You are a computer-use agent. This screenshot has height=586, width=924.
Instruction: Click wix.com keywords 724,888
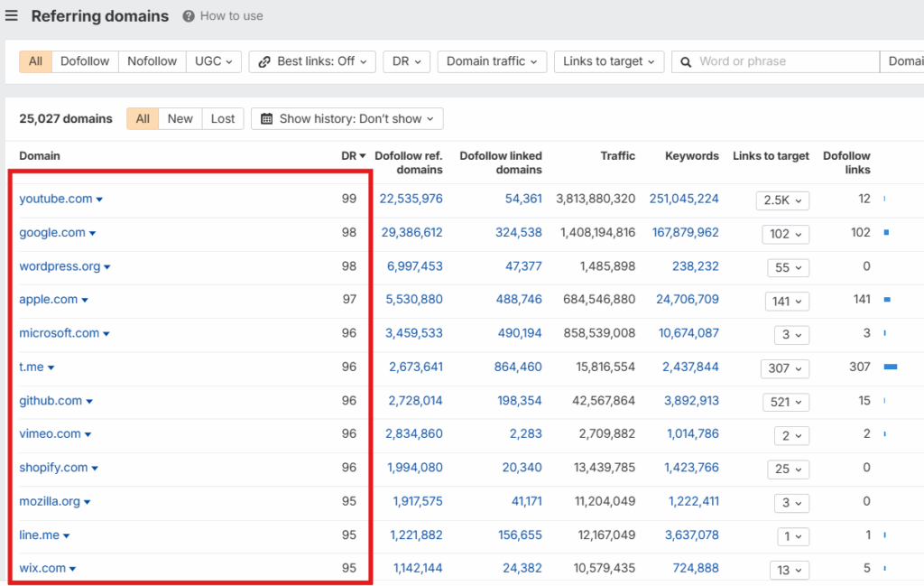click(x=696, y=568)
